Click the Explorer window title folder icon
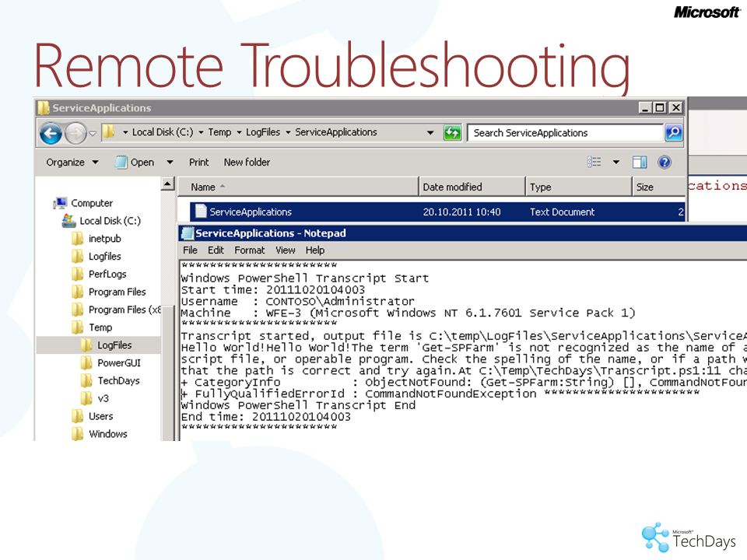The width and height of the screenshot is (747, 560). (x=44, y=108)
